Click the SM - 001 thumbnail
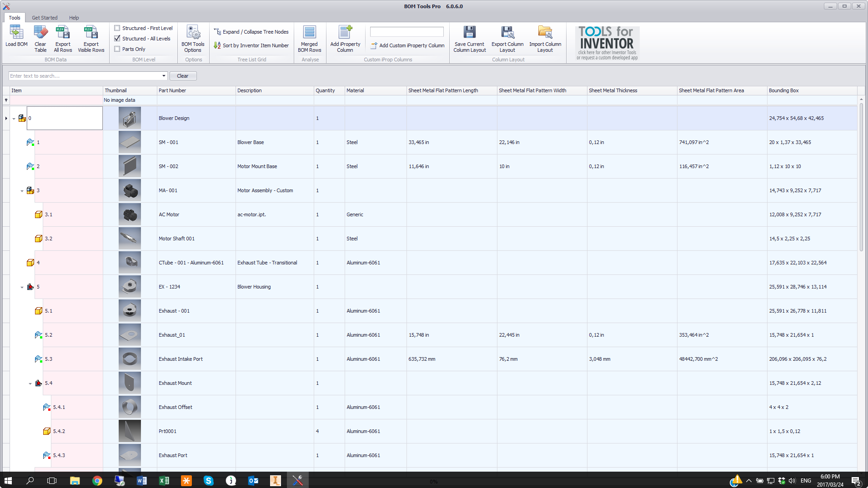 [x=130, y=142]
